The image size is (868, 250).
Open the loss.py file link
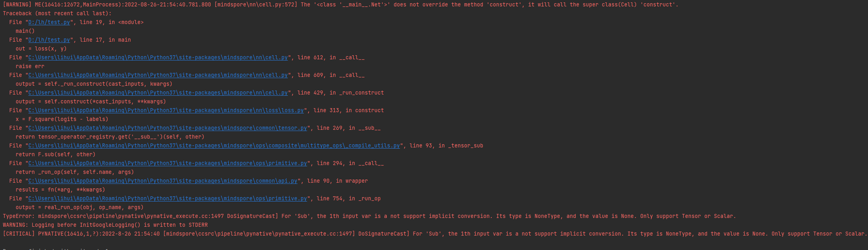point(166,111)
